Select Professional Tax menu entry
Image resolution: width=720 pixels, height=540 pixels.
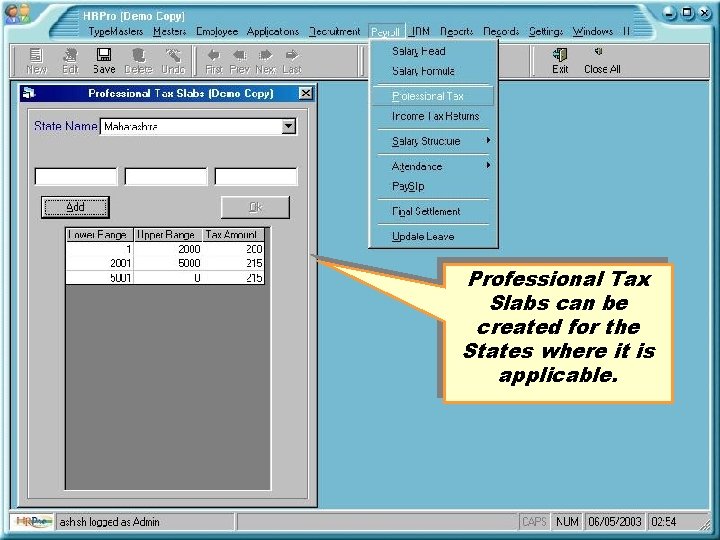[433, 96]
